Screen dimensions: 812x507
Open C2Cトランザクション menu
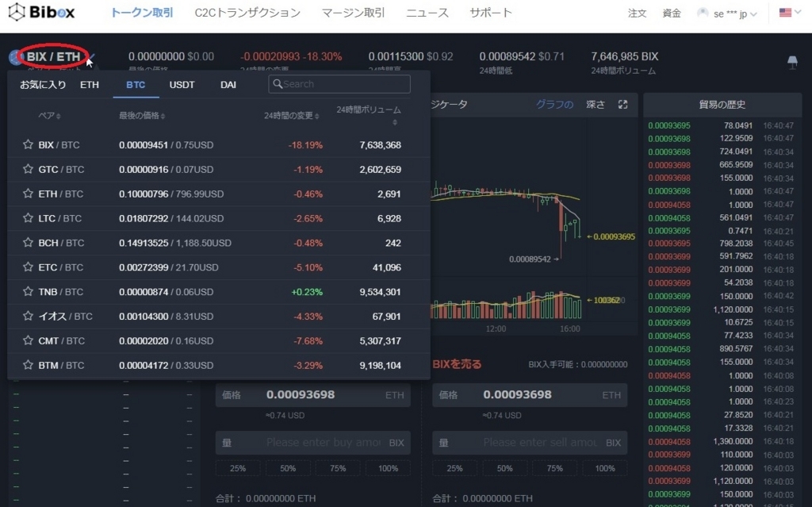[x=247, y=13]
